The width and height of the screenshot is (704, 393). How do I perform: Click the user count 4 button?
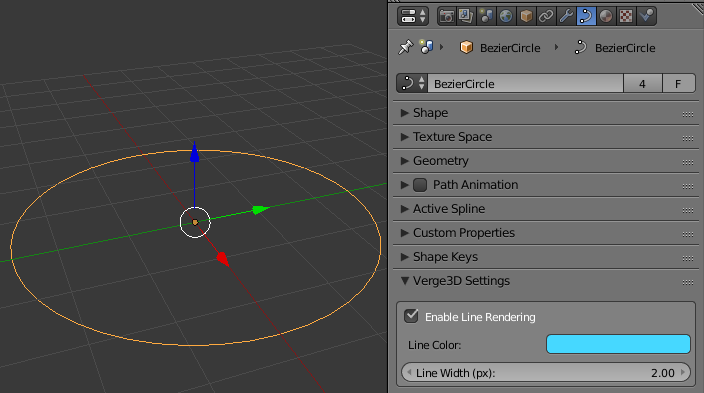point(642,84)
